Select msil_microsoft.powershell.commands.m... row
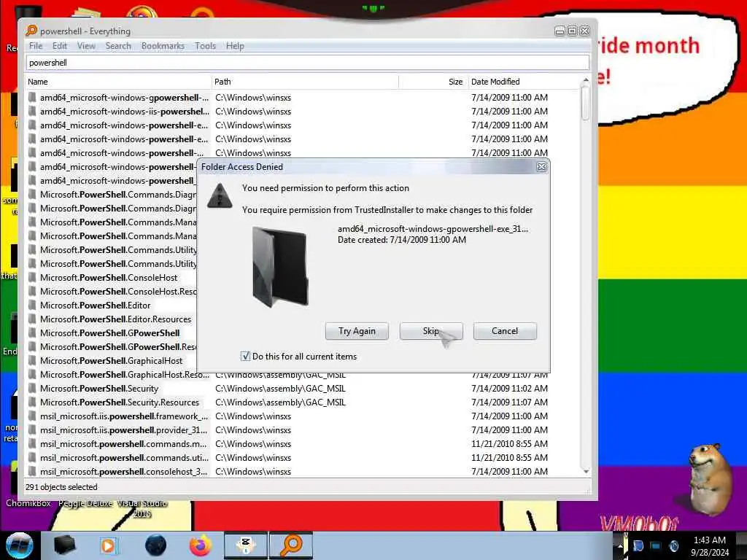 303,444
